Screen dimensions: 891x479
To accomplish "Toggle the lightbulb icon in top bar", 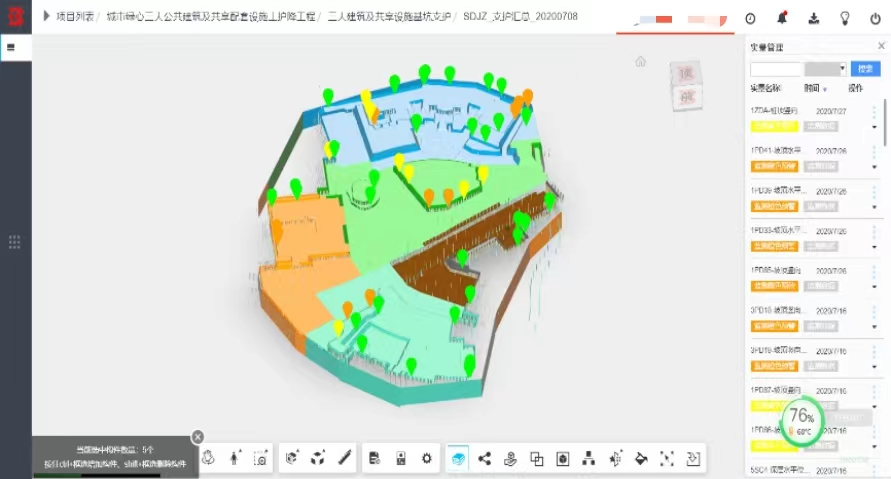I will (x=845, y=18).
